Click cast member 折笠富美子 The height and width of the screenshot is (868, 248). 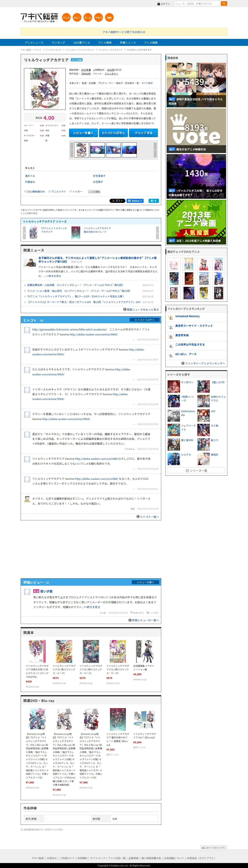click(x=99, y=176)
